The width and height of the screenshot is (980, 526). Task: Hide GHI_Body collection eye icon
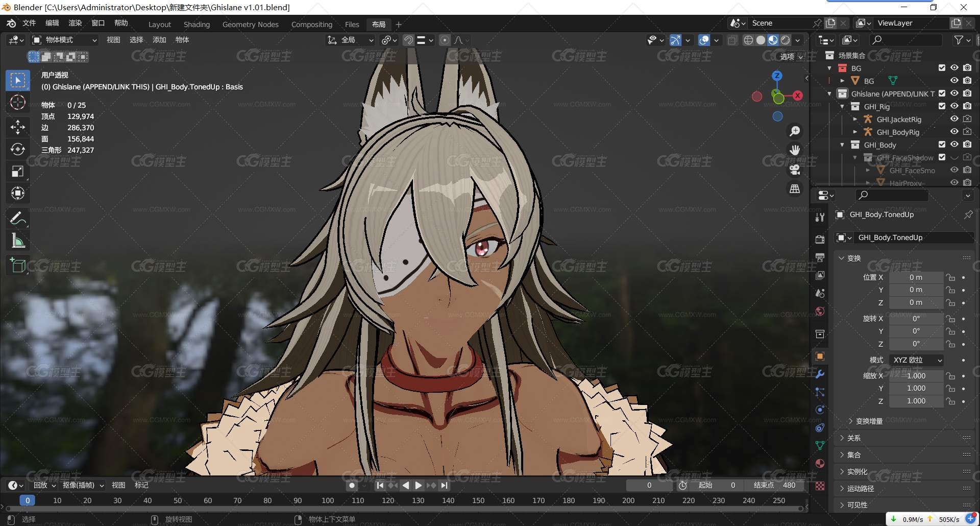tap(954, 145)
